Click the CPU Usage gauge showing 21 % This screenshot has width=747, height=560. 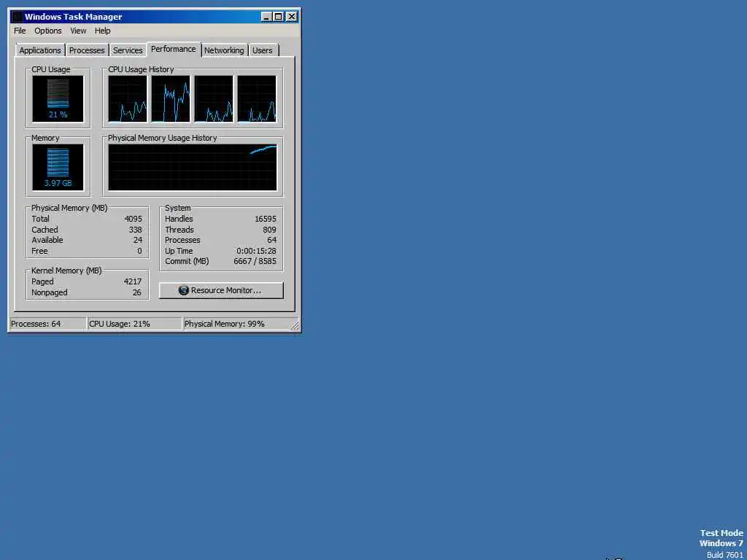tap(58, 99)
